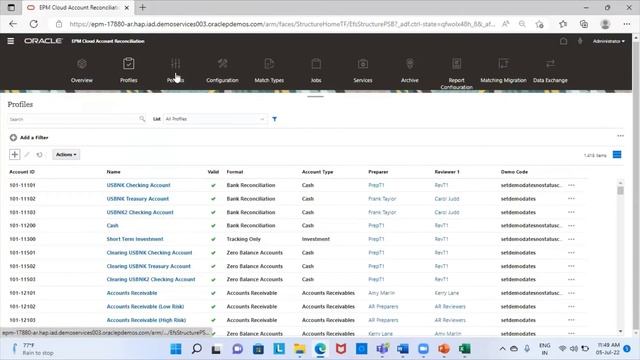This screenshot has height=360, width=640.
Task: Sort by Preparer column header
Action: [378, 172]
